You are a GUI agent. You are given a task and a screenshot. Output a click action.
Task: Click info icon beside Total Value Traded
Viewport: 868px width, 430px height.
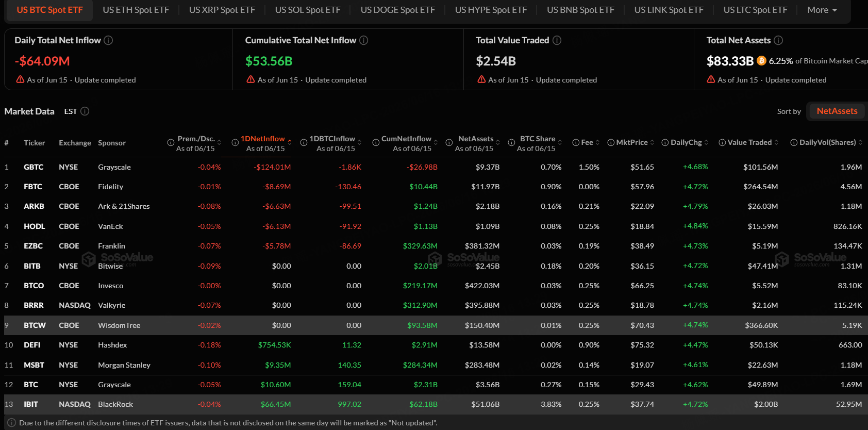tap(557, 40)
